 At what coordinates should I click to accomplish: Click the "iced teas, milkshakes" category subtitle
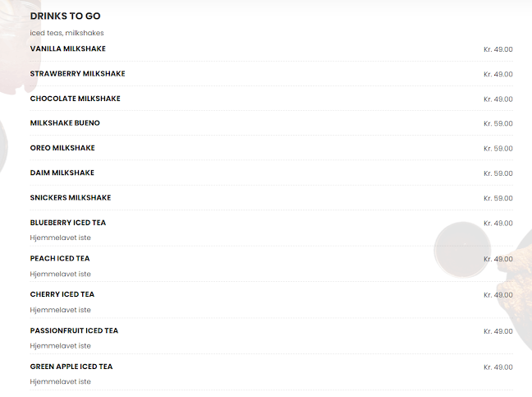pos(67,33)
